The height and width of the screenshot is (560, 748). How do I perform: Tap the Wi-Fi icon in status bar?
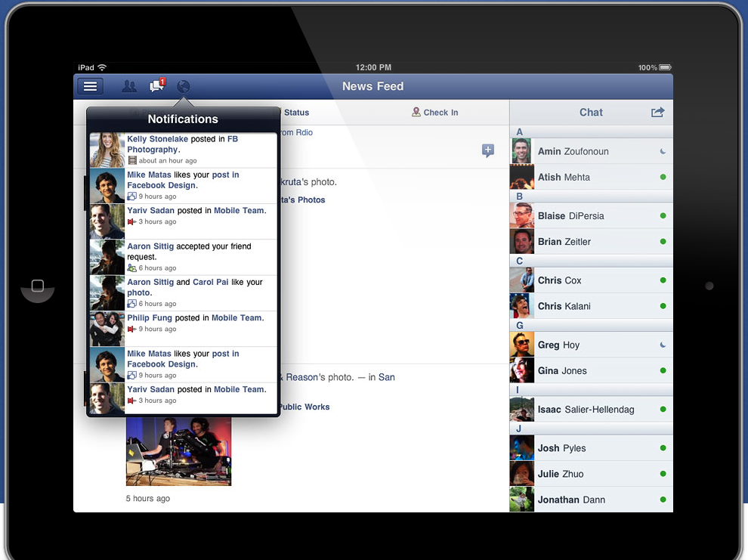(x=102, y=67)
